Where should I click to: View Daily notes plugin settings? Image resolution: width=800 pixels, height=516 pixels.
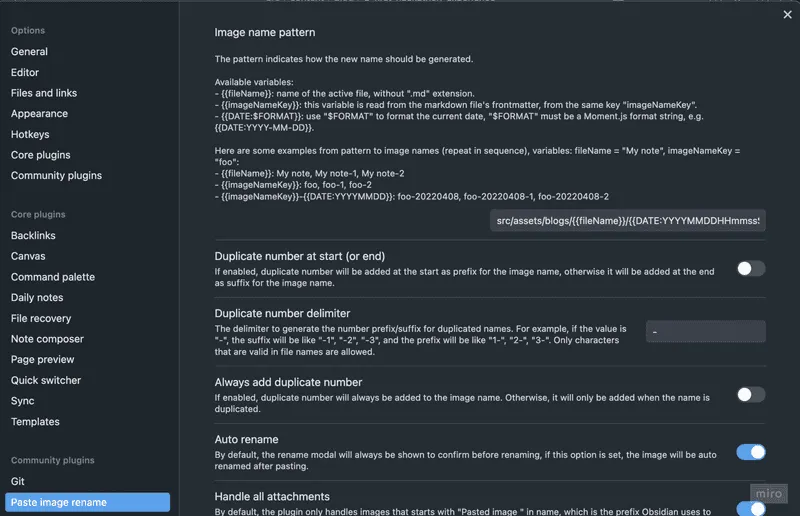click(x=37, y=298)
